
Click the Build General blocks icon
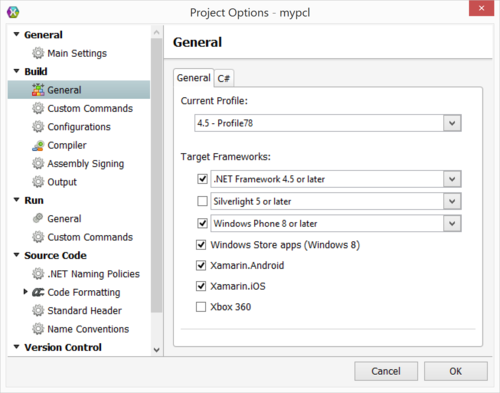[38, 90]
